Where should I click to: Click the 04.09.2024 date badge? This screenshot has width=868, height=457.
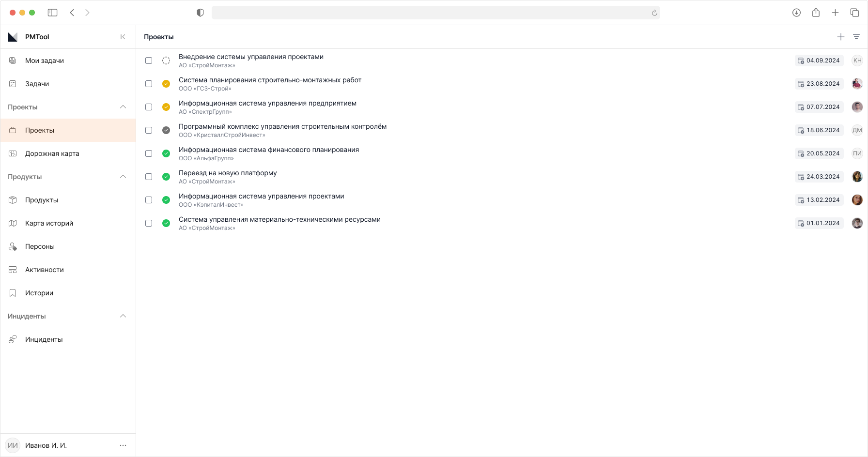[x=819, y=61]
